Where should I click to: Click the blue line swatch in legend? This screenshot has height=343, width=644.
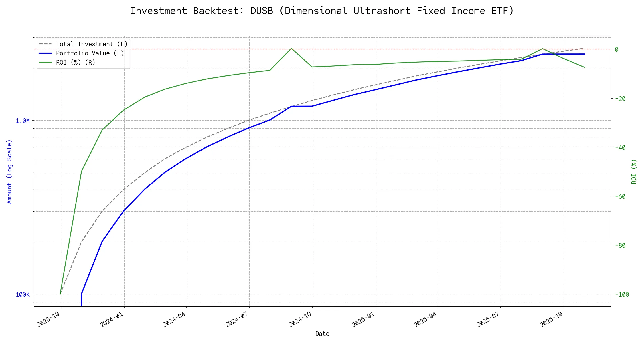(46, 53)
